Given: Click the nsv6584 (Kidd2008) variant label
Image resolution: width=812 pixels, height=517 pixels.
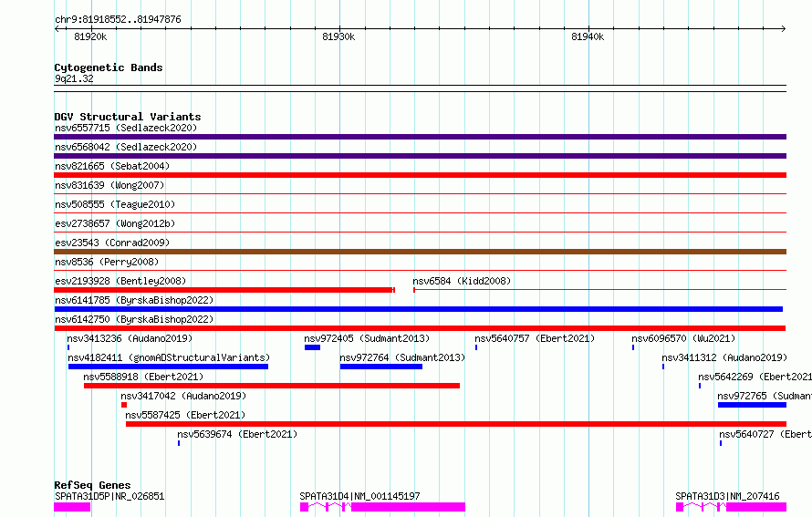Looking at the screenshot, I should (462, 281).
